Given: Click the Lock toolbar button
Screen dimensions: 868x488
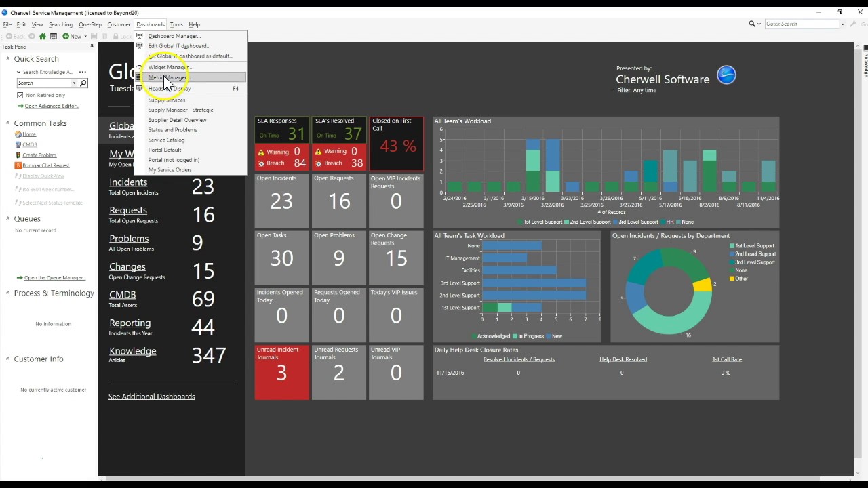Looking at the screenshot, I should tap(121, 37).
